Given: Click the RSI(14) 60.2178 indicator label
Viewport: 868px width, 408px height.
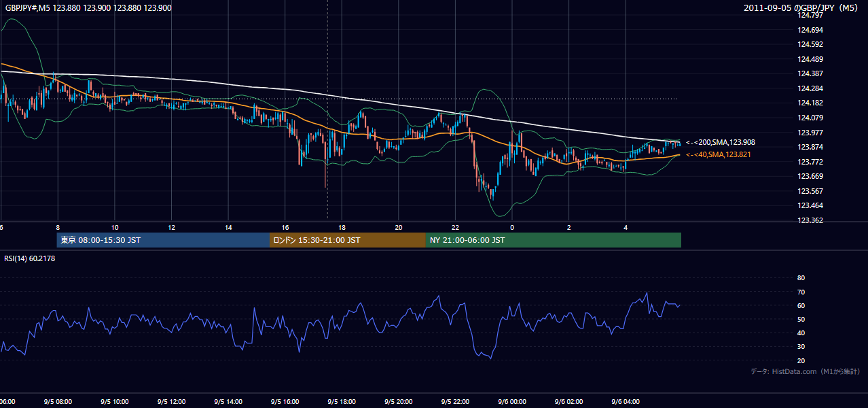Looking at the screenshot, I should click(x=30, y=258).
